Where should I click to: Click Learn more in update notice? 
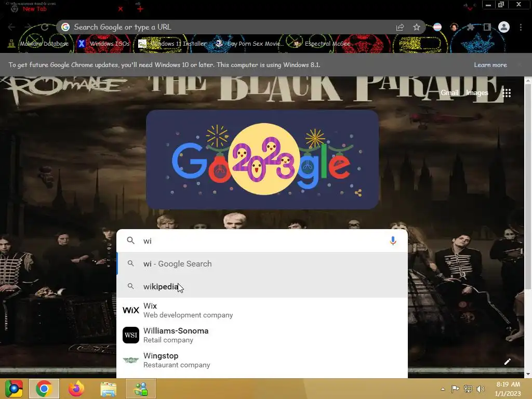click(x=490, y=65)
